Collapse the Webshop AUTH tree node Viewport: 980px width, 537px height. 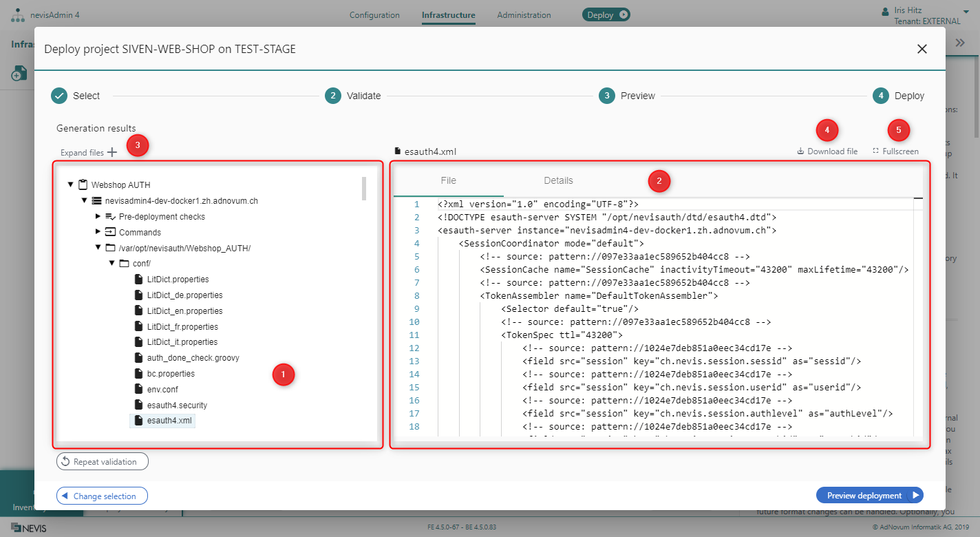click(x=70, y=185)
